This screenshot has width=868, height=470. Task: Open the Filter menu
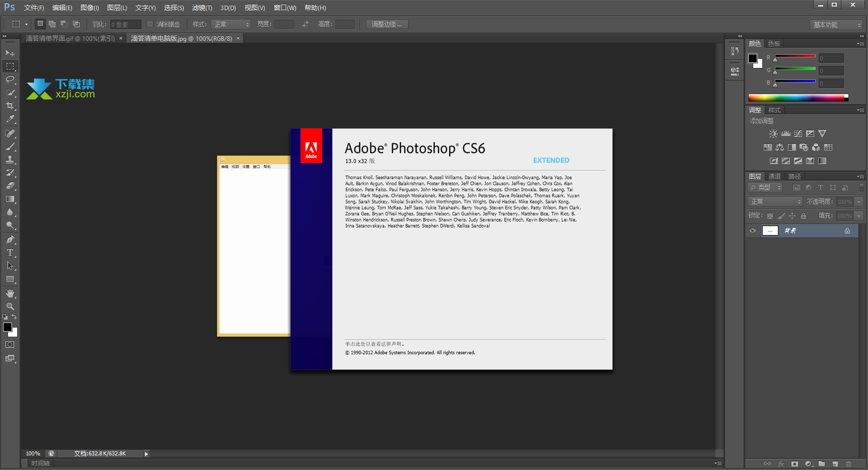[x=202, y=8]
